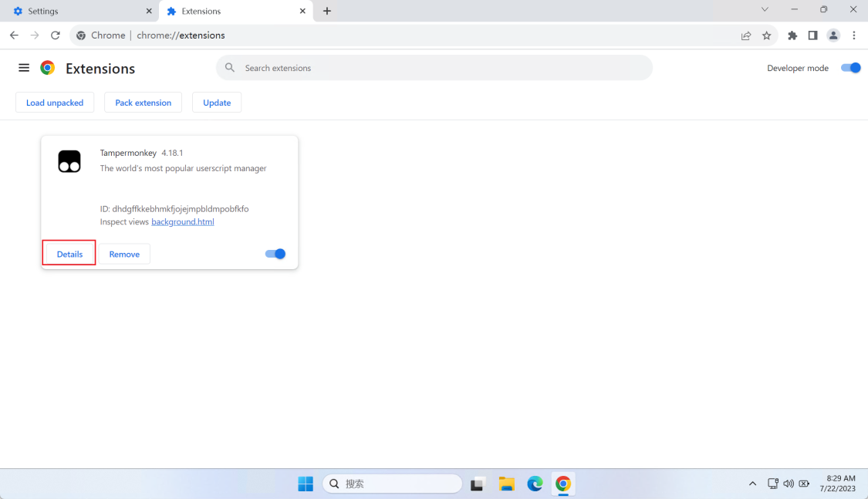Bookmark this page with the star icon
Viewport: 868px width, 499px height.
click(766, 35)
